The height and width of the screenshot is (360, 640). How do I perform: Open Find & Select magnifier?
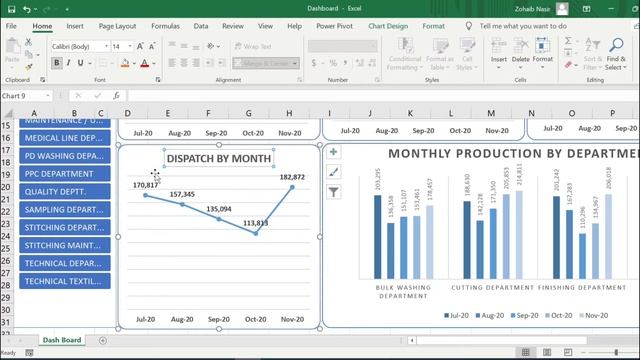[616, 45]
